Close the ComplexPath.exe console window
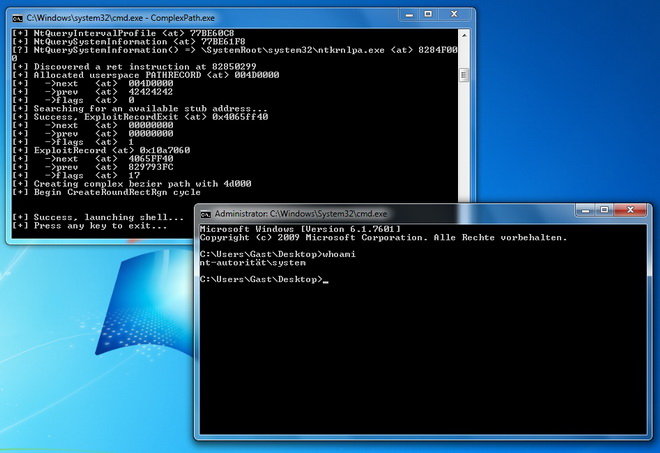Screen dimensions: 660x453 click(454, 15)
